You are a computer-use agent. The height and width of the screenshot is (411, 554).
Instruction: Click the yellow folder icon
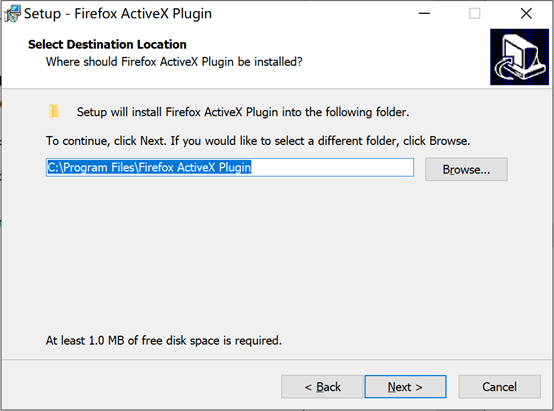pos(54,112)
